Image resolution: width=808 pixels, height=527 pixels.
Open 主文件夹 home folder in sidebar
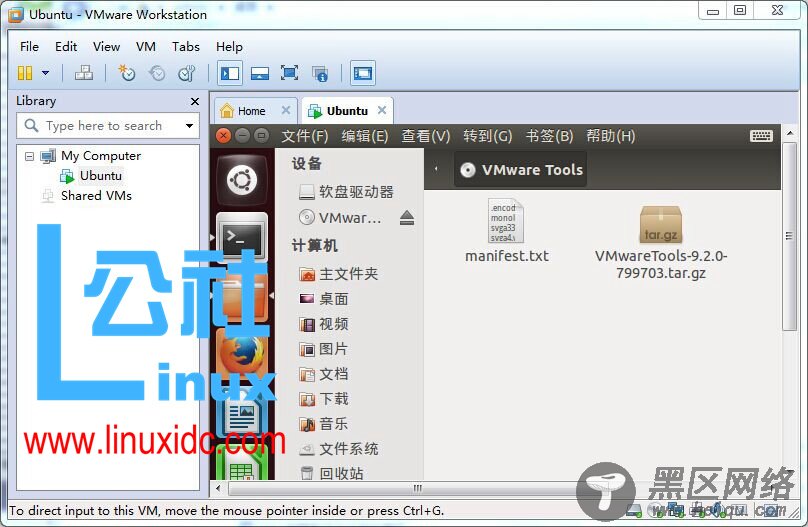339,274
